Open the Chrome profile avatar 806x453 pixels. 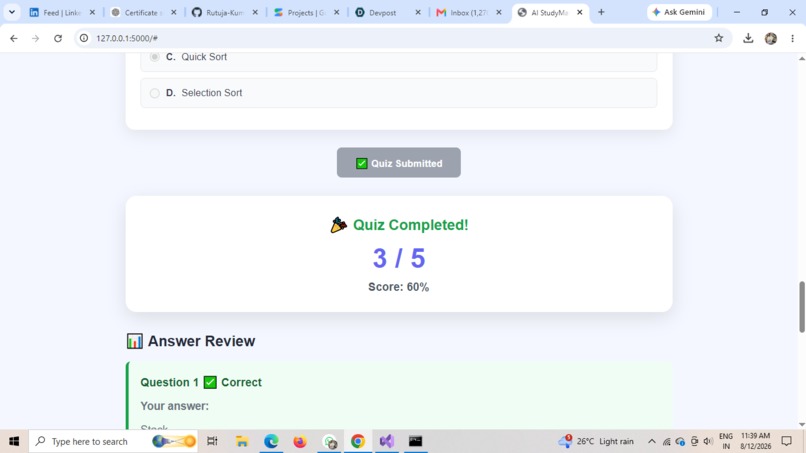click(x=771, y=38)
